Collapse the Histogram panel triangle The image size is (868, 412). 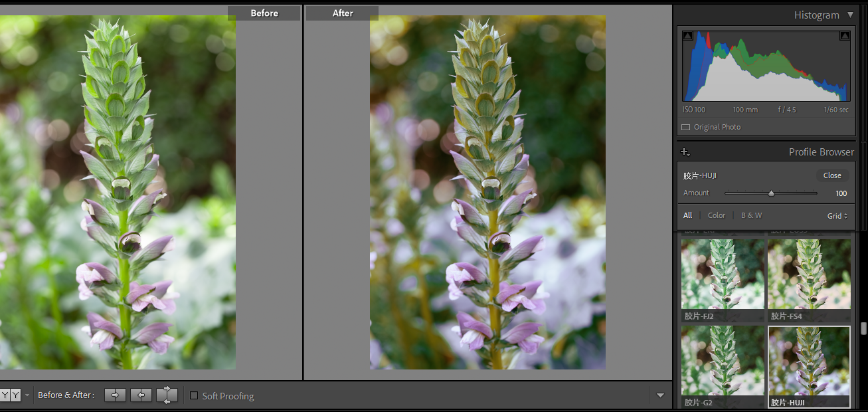click(x=851, y=15)
